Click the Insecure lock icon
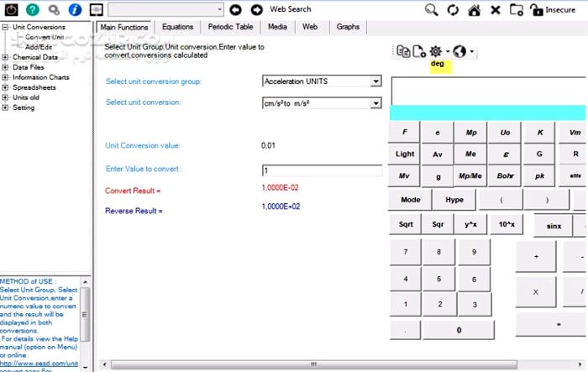Viewport: 588px width, 372px height. [553, 10]
